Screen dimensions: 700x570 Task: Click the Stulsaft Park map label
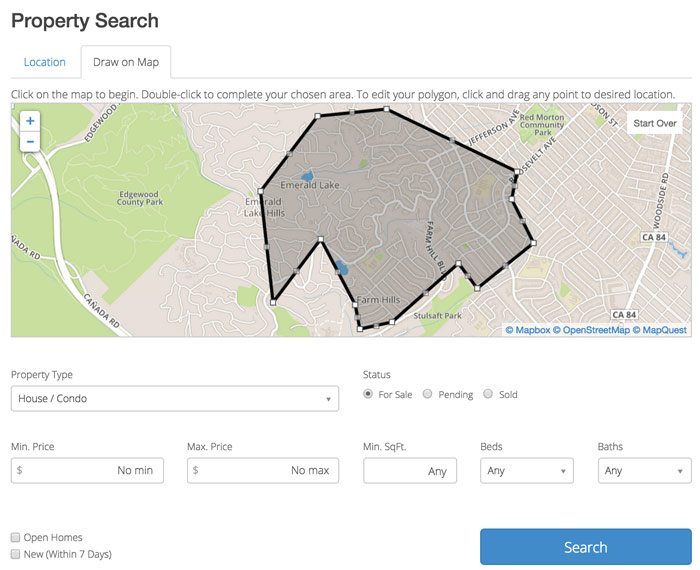coord(437,316)
